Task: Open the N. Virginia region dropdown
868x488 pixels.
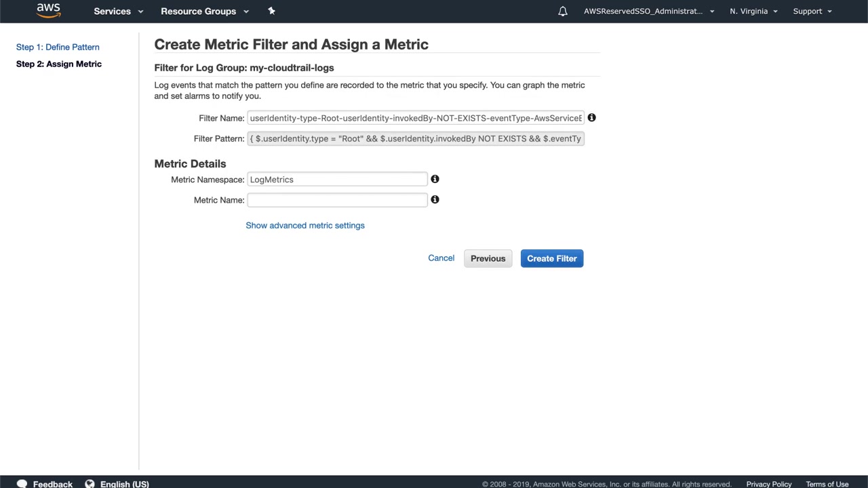Action: click(x=753, y=11)
